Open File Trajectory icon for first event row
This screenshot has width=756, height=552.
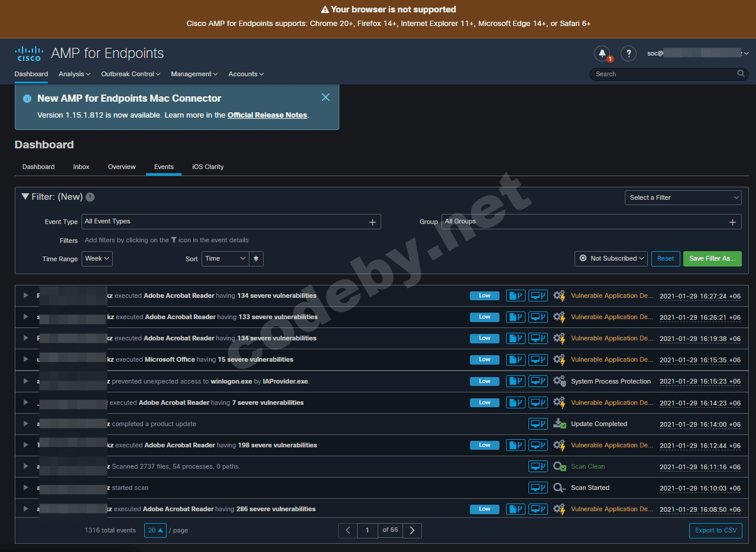pos(515,296)
